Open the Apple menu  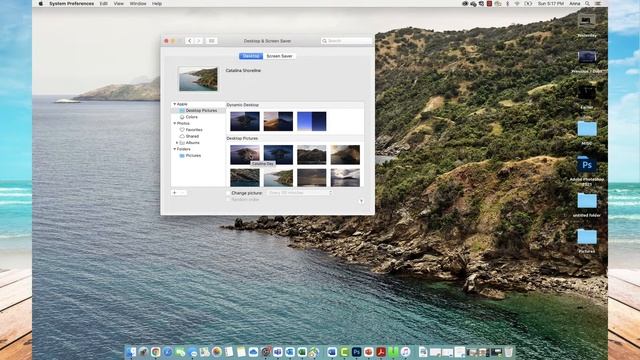[40, 4]
